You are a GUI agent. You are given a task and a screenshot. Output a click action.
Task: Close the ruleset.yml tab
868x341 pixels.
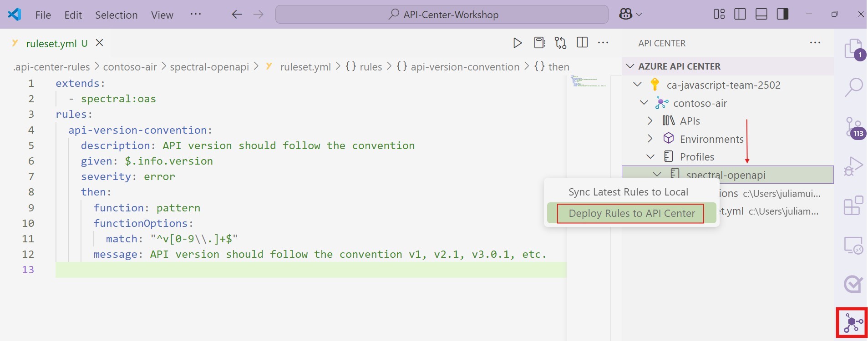tap(100, 43)
